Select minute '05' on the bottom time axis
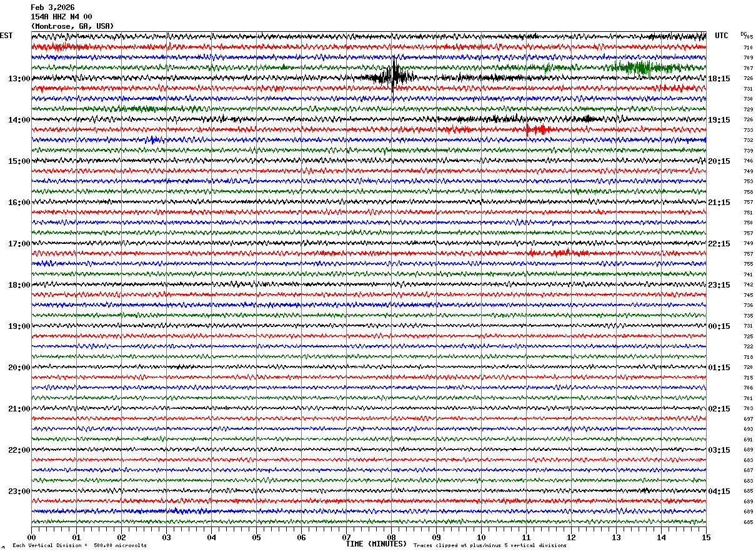The width and height of the screenshot is (756, 554). click(256, 537)
